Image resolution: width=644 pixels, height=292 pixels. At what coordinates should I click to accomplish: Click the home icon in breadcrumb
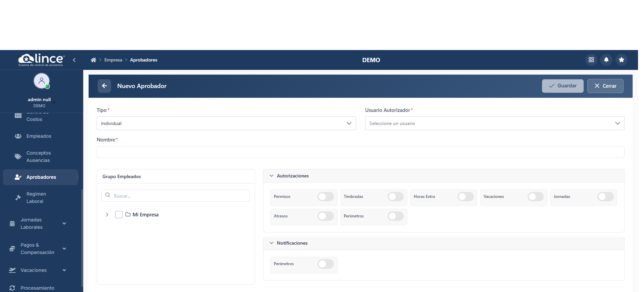click(93, 60)
